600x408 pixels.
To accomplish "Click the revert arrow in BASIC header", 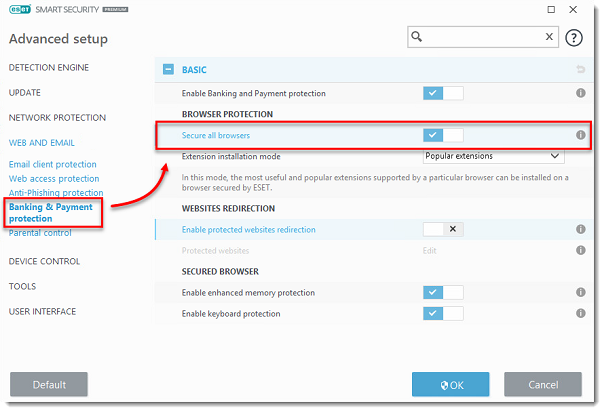I will click(x=580, y=69).
